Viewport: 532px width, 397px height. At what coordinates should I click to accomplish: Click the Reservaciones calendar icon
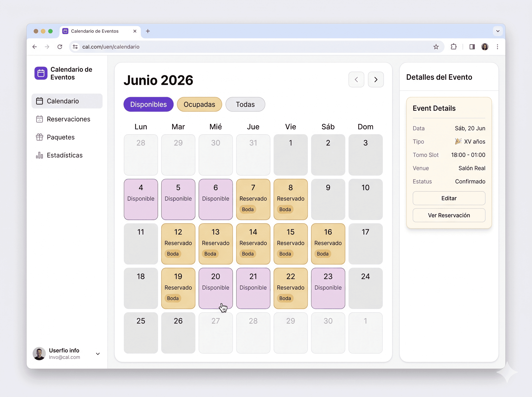39,119
